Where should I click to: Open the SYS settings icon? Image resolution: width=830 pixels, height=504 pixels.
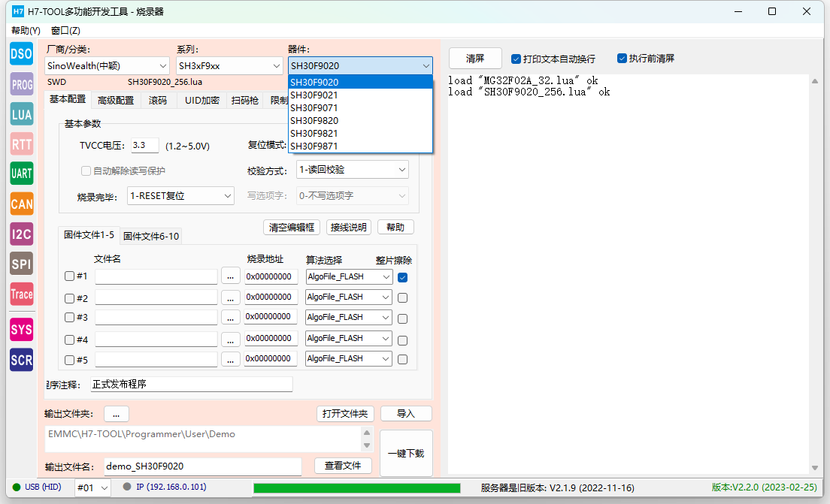22,330
